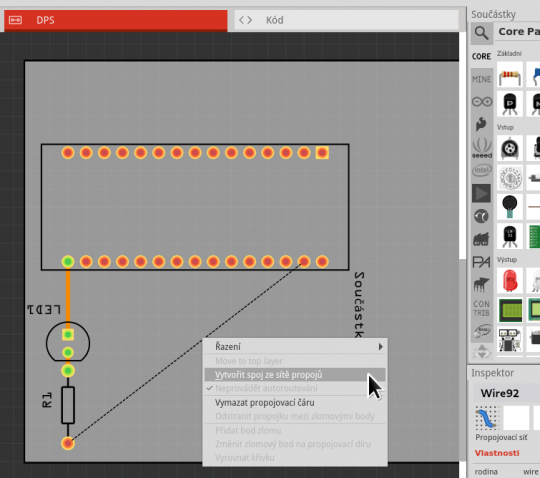Screen dimensions: 540x478
Task: Click the Základní category label
Action: [509, 53]
